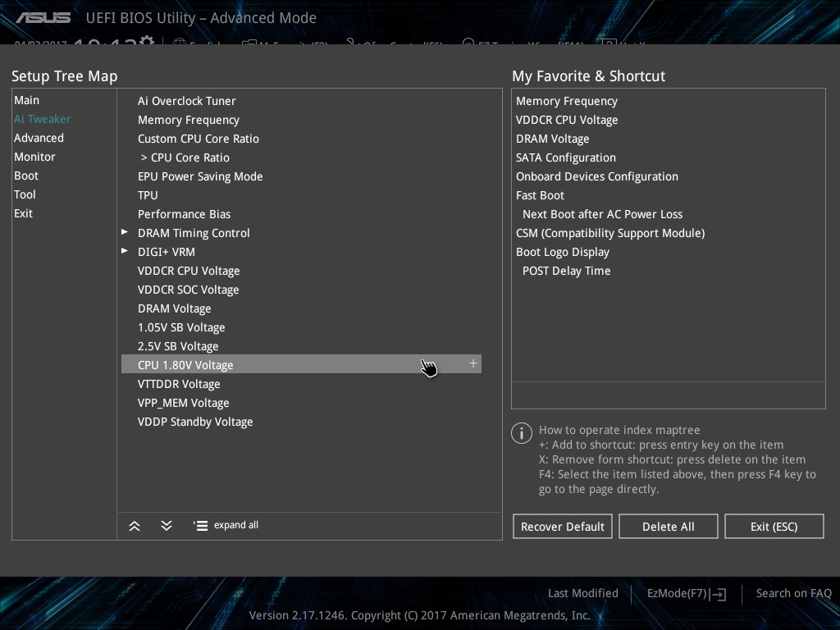Switch to EzMode(F7)
Viewport: 840px width, 630px height.
677,593
